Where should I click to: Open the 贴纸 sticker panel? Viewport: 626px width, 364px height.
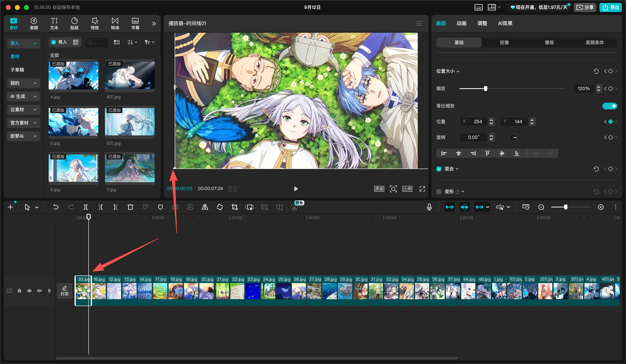[75, 24]
